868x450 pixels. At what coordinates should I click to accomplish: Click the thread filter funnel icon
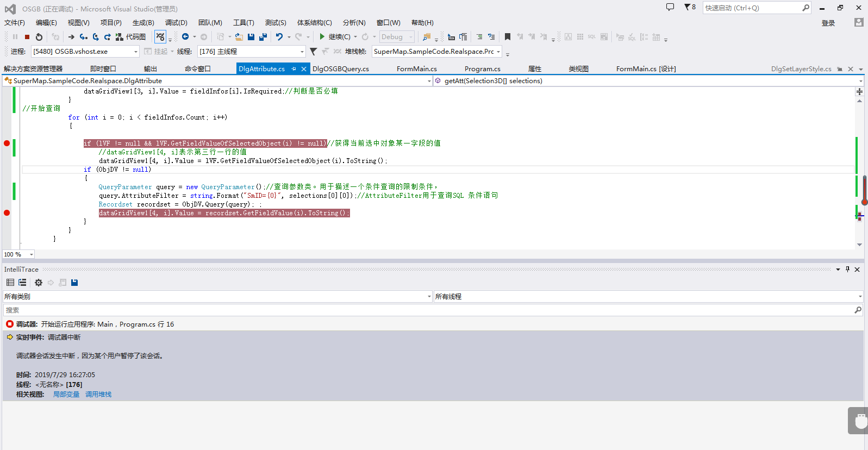point(314,52)
